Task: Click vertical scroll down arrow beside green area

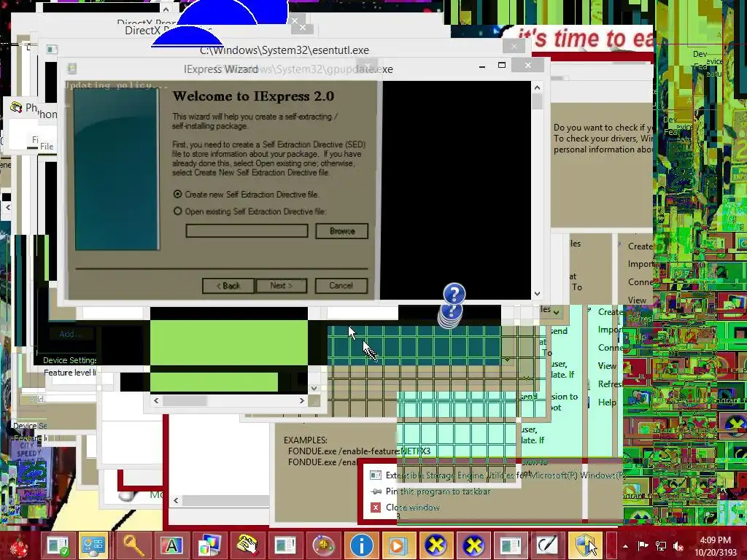Action: click(x=314, y=388)
